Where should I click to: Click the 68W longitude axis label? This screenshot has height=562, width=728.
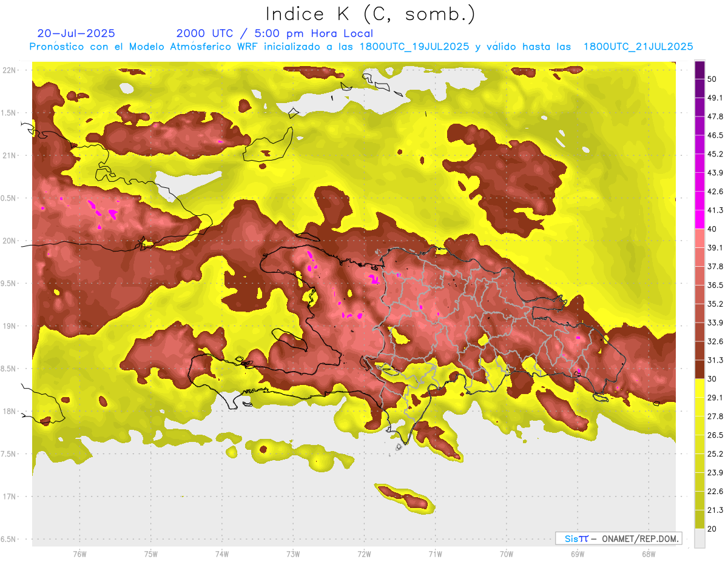648,554
